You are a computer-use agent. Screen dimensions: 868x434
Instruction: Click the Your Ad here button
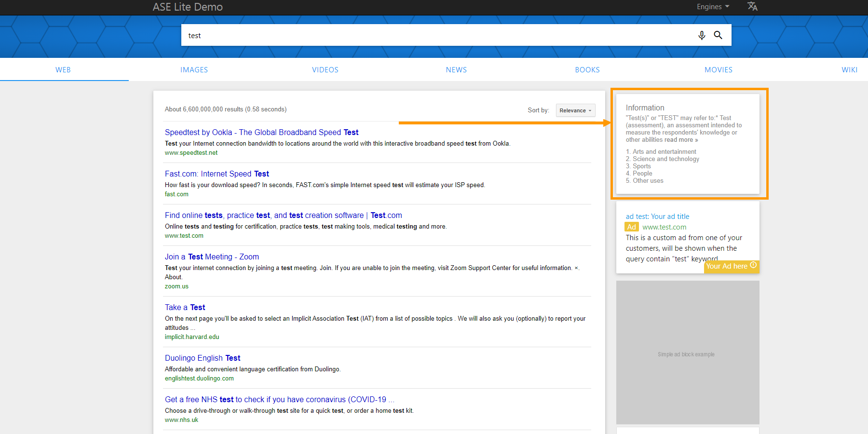coord(732,266)
